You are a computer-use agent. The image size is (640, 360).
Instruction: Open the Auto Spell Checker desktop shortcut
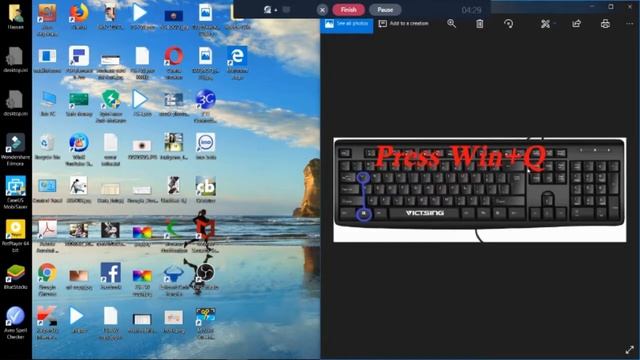pos(16,323)
